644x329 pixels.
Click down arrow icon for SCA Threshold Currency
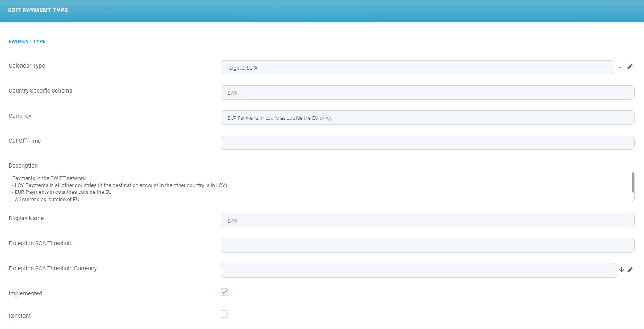point(621,270)
